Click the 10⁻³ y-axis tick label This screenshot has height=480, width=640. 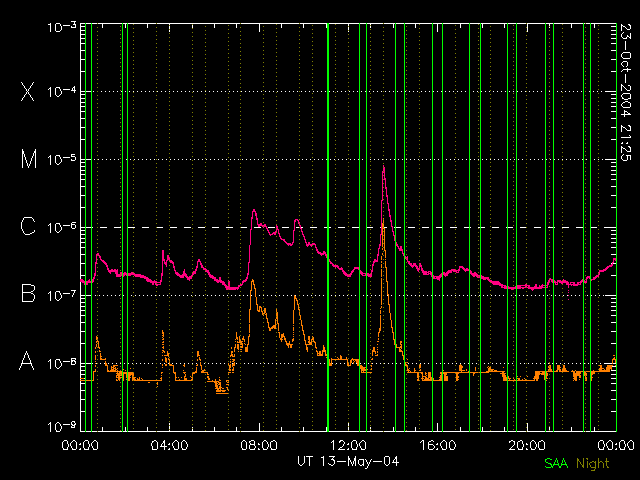[62, 27]
